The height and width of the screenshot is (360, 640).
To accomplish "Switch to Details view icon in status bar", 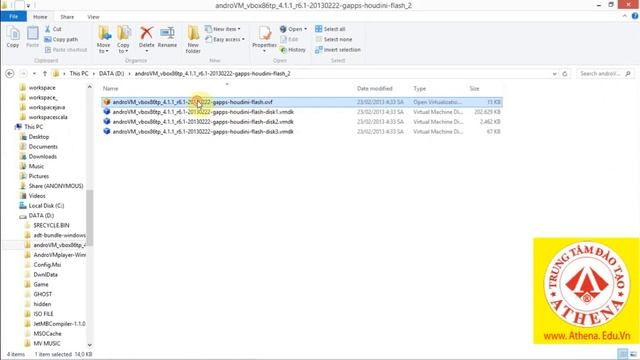I will (x=622, y=354).
